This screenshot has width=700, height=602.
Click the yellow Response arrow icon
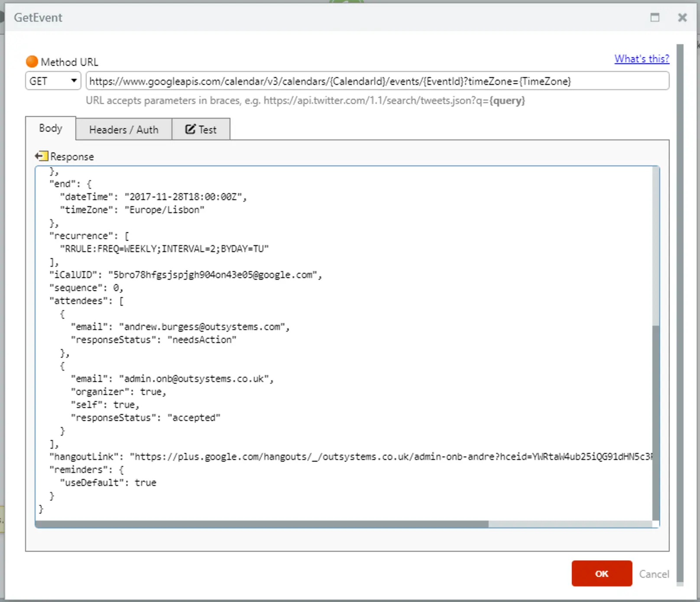click(x=41, y=156)
